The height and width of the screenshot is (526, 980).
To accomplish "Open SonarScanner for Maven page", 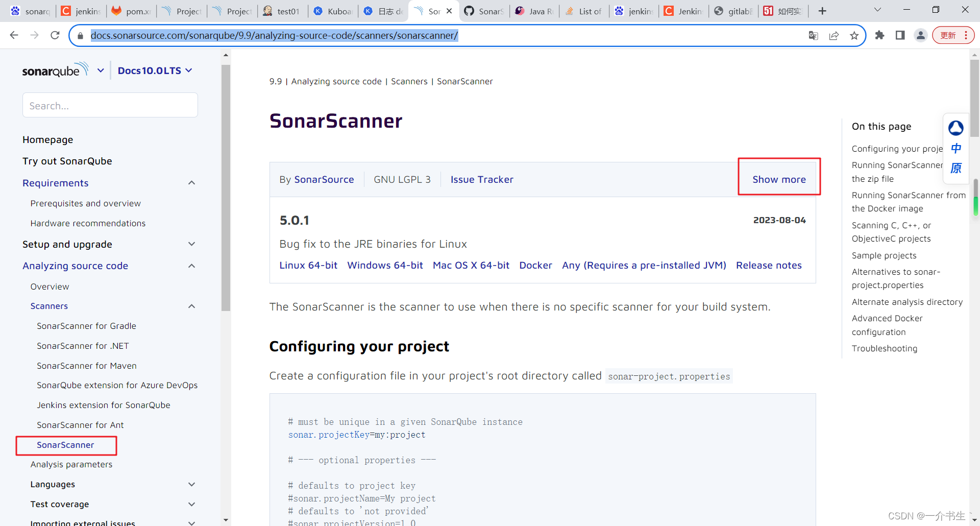I will tap(87, 366).
